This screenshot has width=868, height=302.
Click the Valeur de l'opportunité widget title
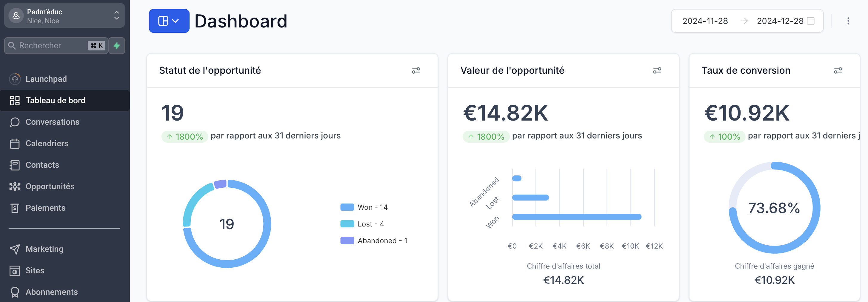click(512, 70)
